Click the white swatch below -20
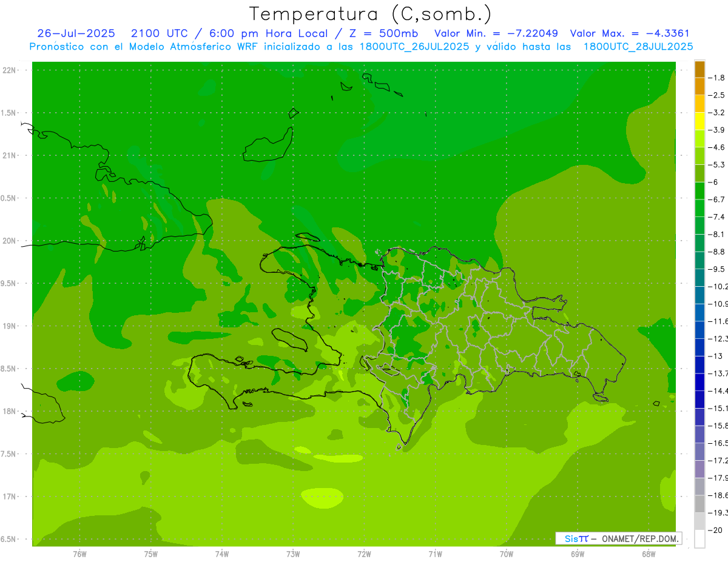The height and width of the screenshot is (562, 728). pos(699,539)
